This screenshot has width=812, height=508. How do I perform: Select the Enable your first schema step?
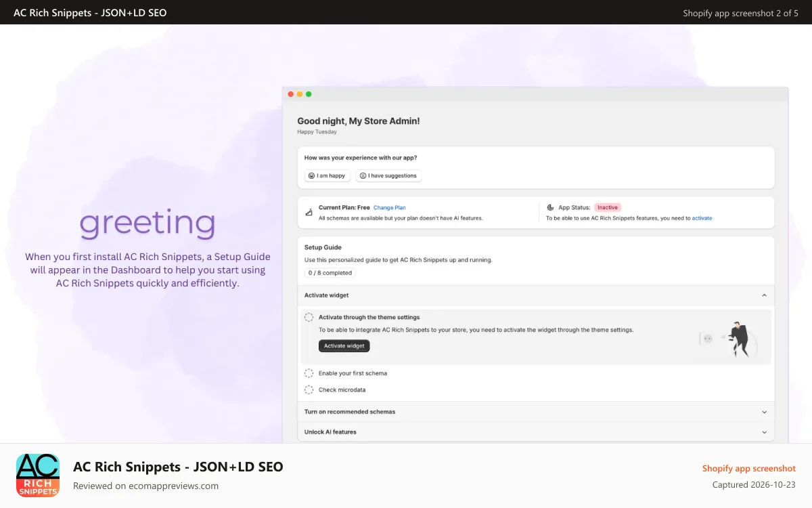353,373
